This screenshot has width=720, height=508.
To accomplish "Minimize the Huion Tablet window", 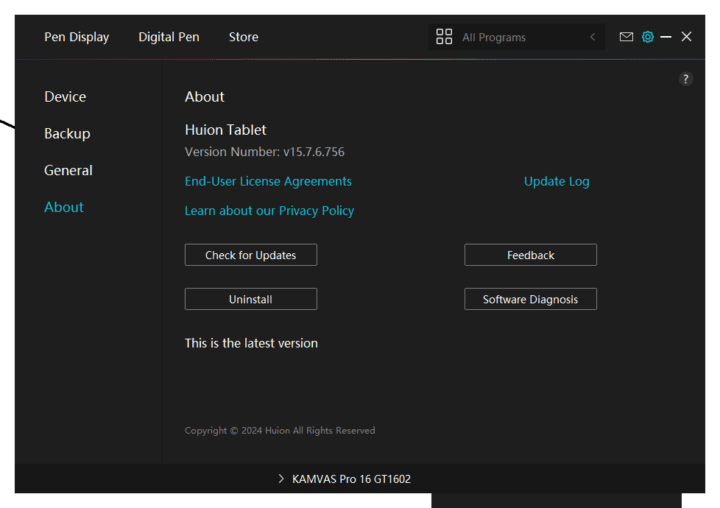I will pyautogui.click(x=666, y=37).
